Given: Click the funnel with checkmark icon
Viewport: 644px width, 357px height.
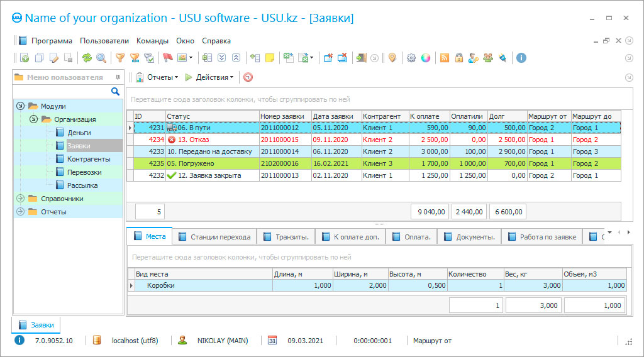Looking at the screenshot, I should (149, 58).
